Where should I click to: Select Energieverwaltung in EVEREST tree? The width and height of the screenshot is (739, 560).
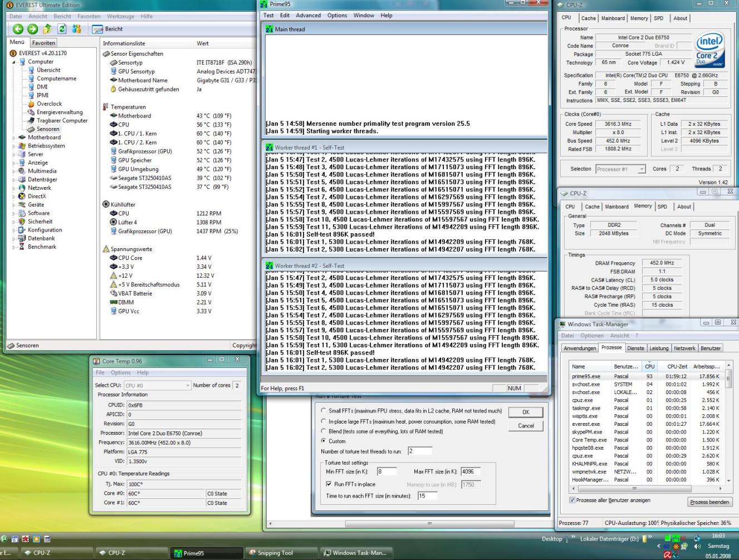[55, 112]
